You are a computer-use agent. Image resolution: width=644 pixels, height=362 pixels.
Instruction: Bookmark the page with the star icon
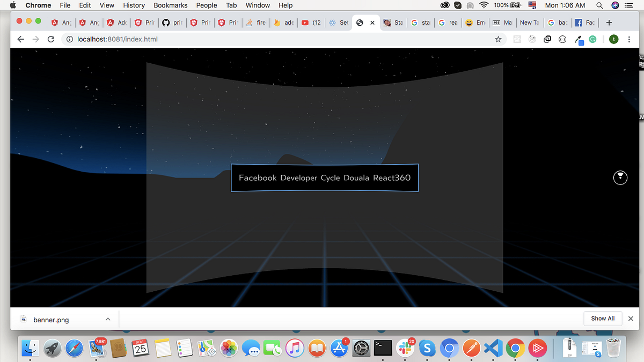498,39
